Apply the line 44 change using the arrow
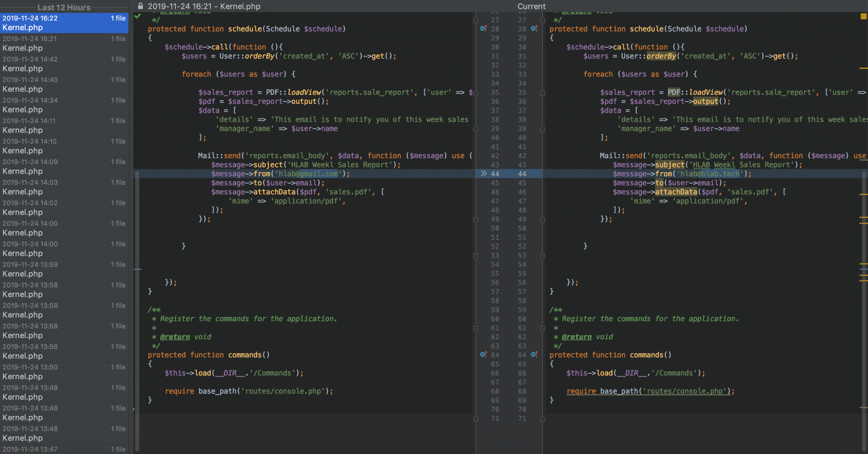This screenshot has width=868, height=454. pos(484,174)
